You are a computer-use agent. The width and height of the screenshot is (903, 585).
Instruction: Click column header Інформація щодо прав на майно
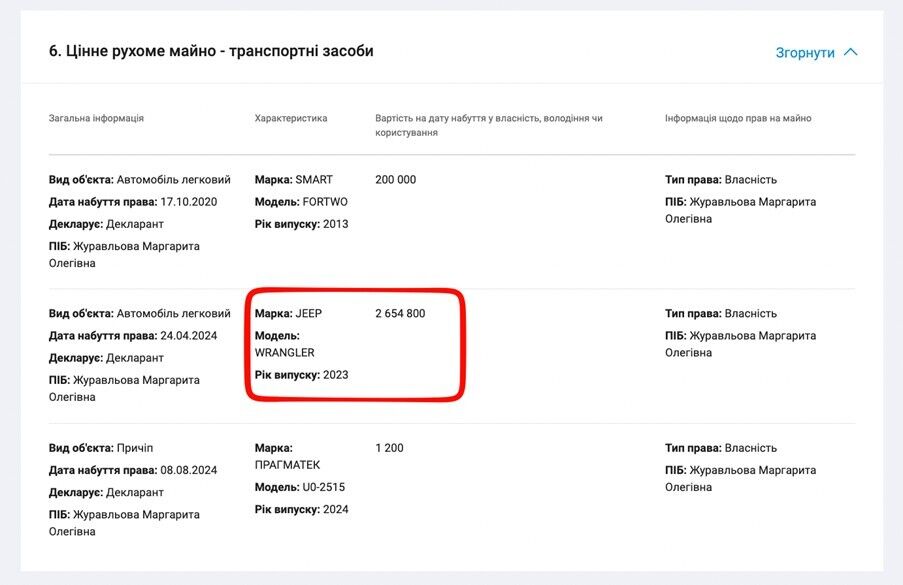coord(738,118)
